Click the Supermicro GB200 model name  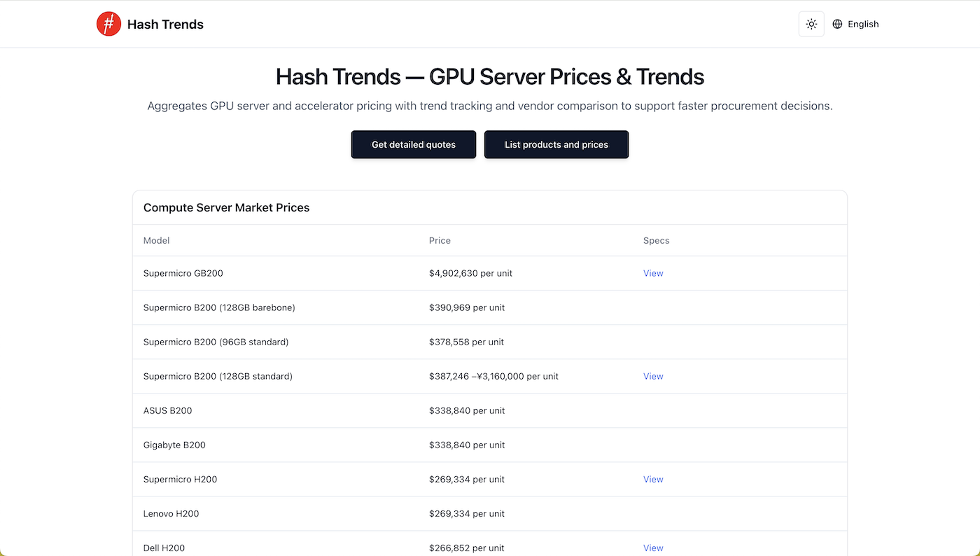183,273
